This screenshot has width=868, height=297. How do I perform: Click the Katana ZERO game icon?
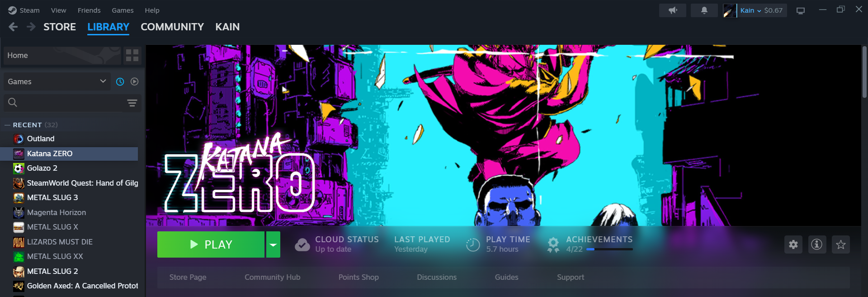tap(19, 153)
